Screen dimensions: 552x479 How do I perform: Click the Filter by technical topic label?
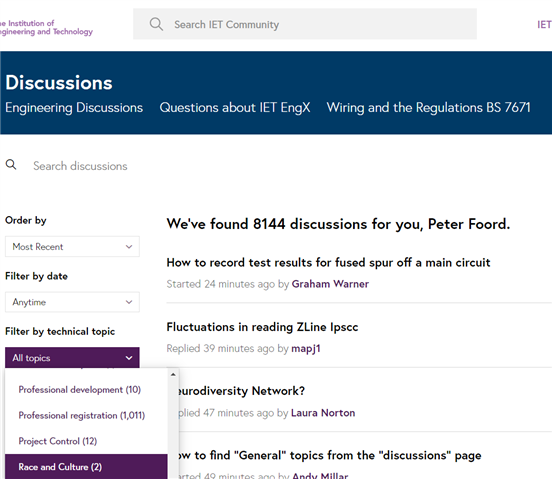point(60,331)
